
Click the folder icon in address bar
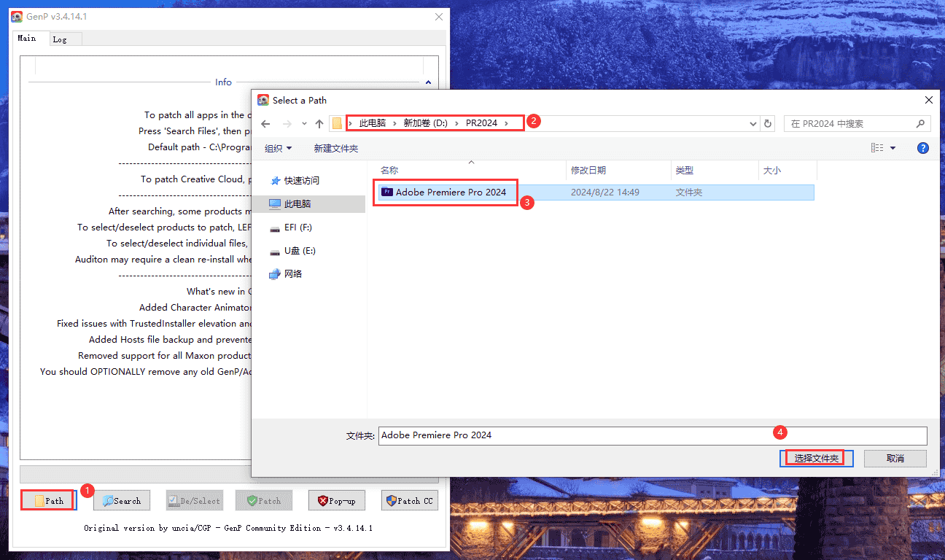pyautogui.click(x=337, y=123)
